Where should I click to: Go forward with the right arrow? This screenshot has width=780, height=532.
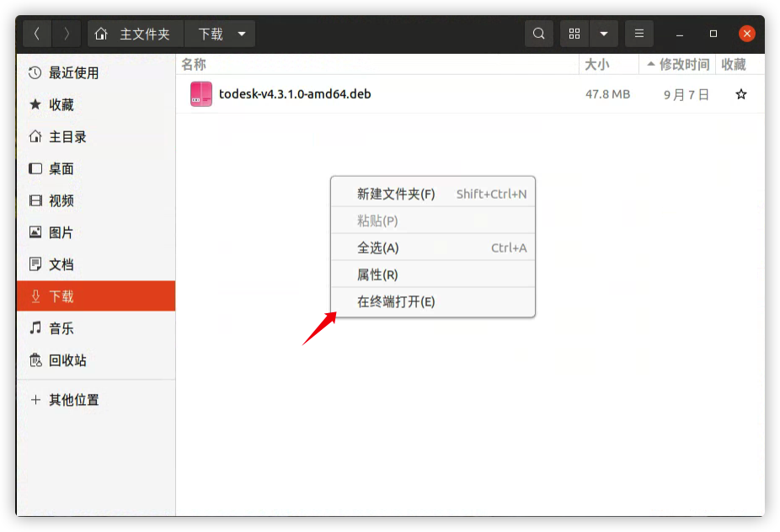[67, 34]
